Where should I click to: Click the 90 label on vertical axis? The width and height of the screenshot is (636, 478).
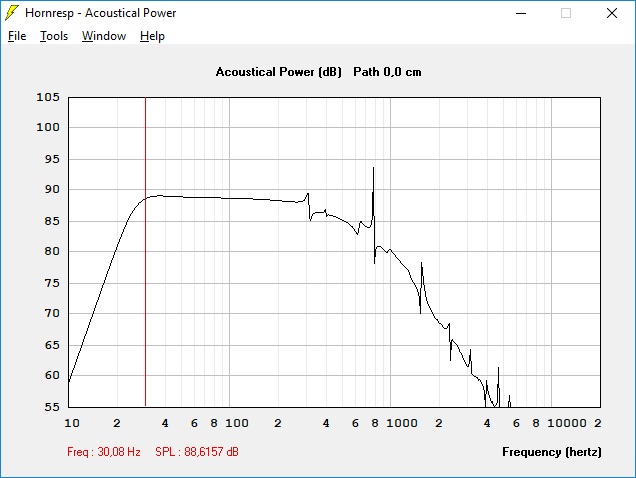[x=52, y=189]
